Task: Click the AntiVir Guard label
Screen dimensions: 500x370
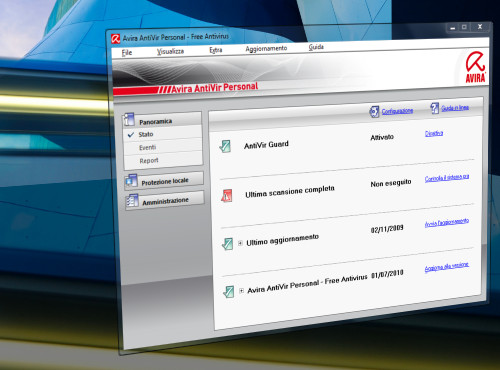Action: tap(266, 145)
